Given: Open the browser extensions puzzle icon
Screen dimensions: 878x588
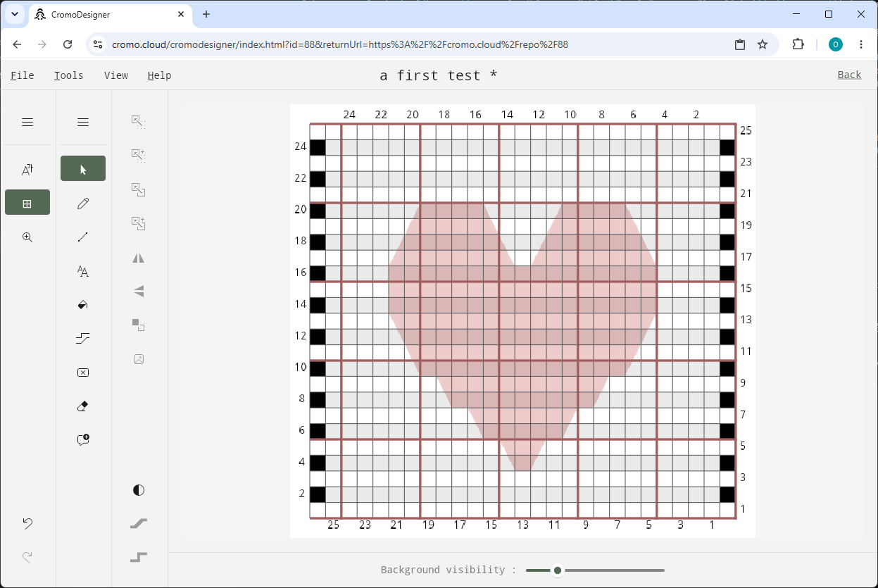Looking at the screenshot, I should click(798, 44).
